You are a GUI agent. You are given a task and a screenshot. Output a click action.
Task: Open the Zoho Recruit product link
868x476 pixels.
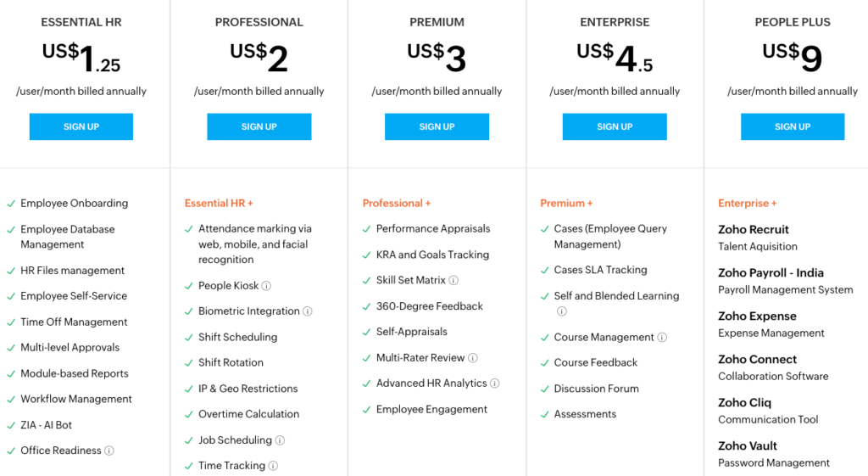[754, 230]
